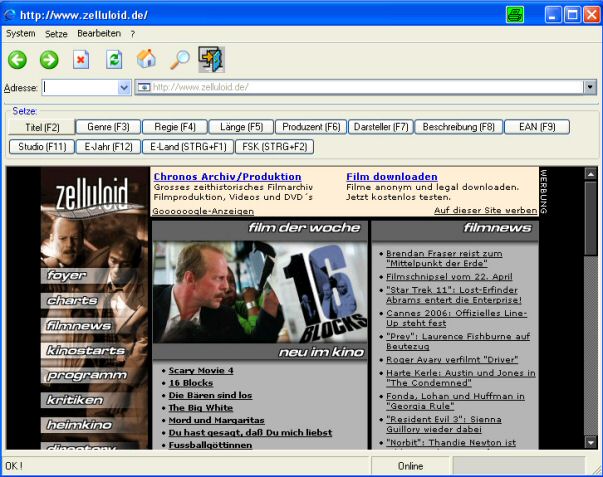This screenshot has height=477, width=603.
Task: Toggle the Titel (F2) button
Action: pos(42,127)
